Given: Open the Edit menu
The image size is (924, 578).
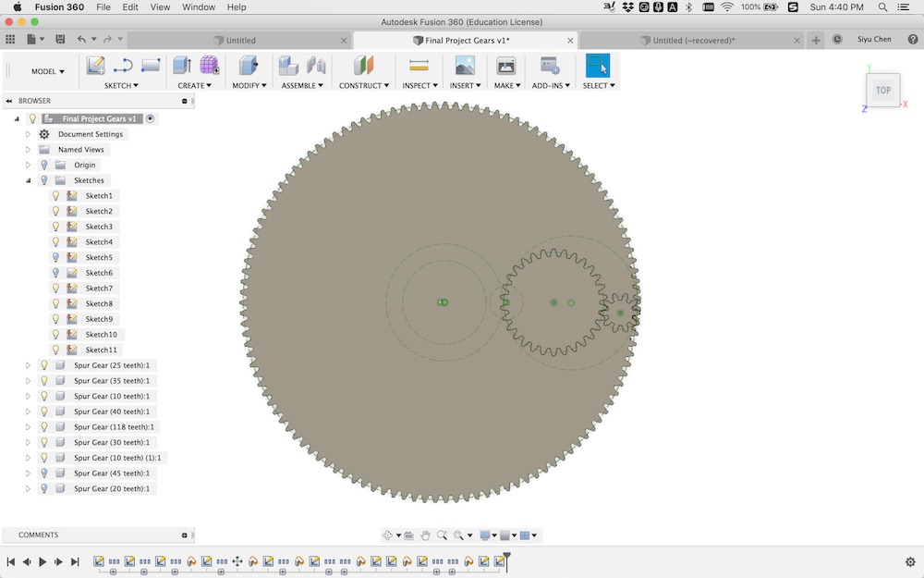Looking at the screenshot, I should pos(129,7).
